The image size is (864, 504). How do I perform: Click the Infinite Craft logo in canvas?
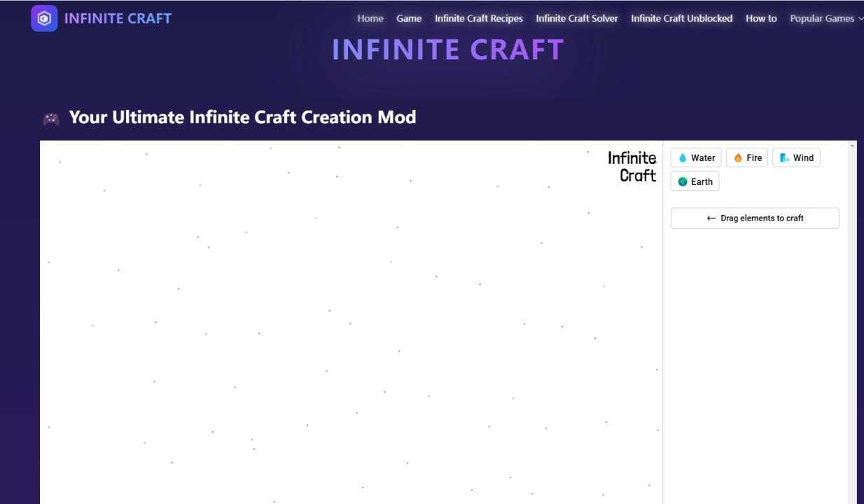632,167
